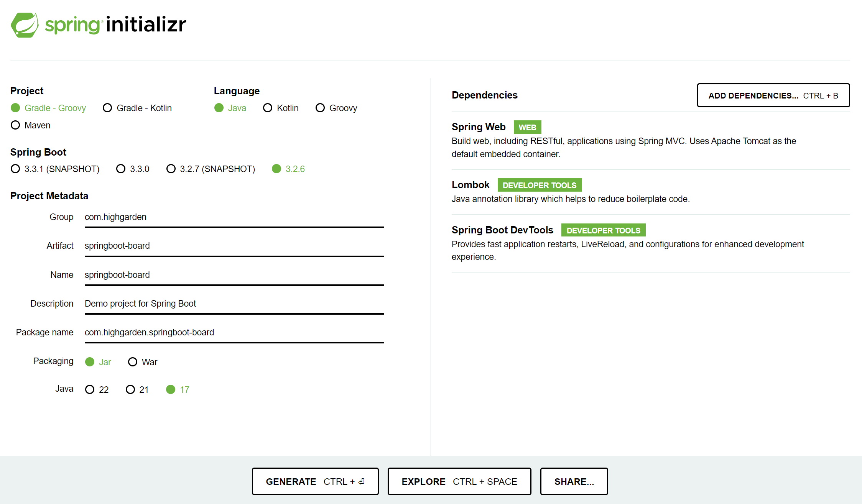862x504 pixels.
Task: Select Groovy as the language
Action: 320,108
